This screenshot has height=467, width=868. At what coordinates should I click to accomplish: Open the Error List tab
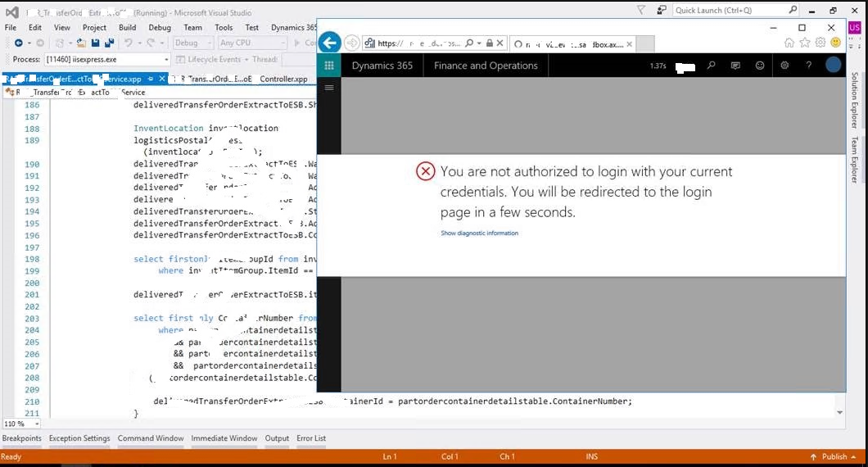[x=311, y=438]
